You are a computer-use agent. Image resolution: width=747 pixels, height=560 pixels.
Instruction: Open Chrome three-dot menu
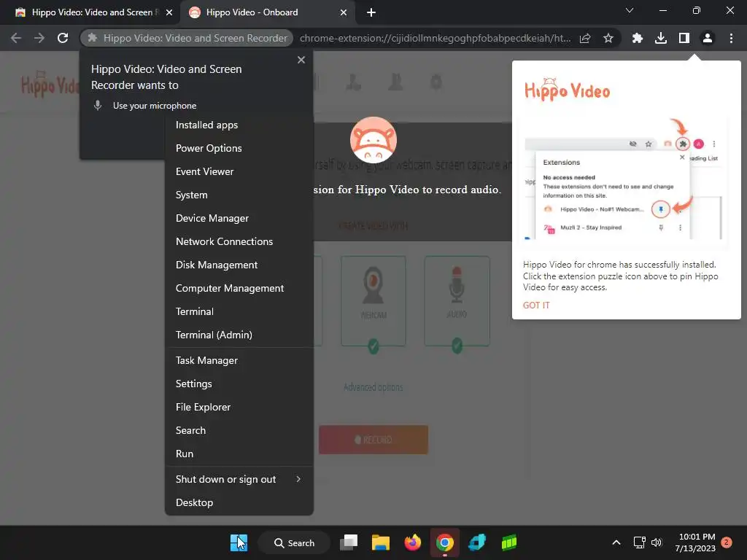point(731,38)
